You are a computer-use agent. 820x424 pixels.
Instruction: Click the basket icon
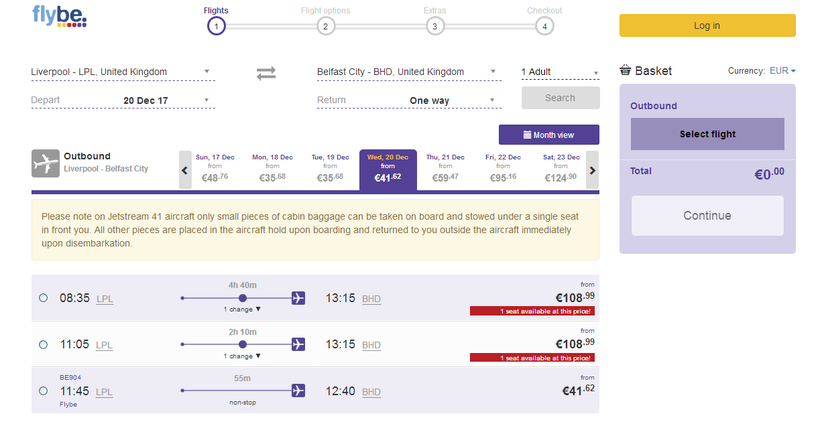625,71
